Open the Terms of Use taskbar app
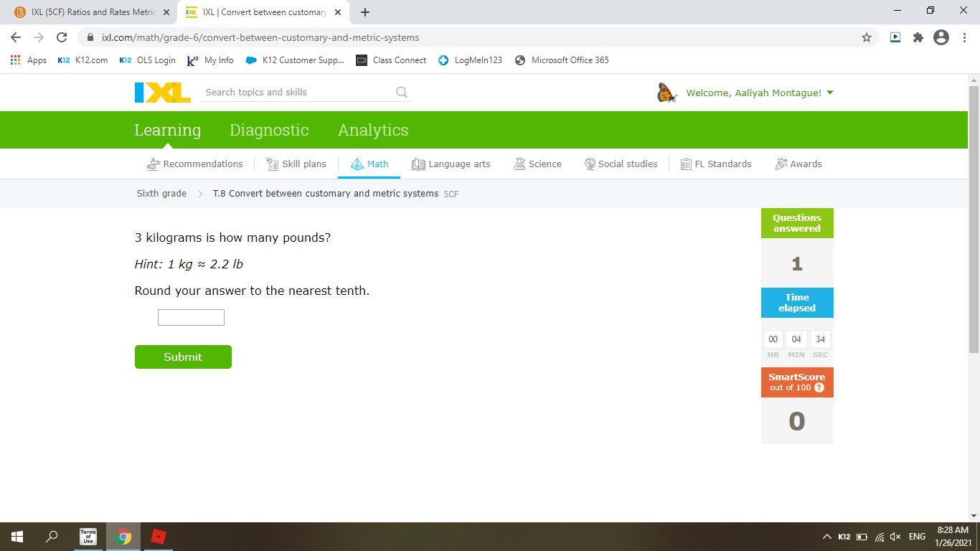 coord(88,537)
